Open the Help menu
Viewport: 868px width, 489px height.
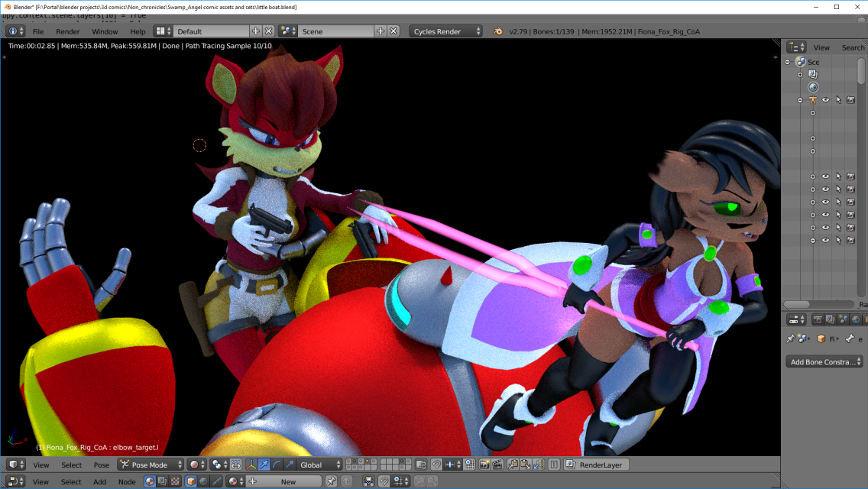pos(138,31)
